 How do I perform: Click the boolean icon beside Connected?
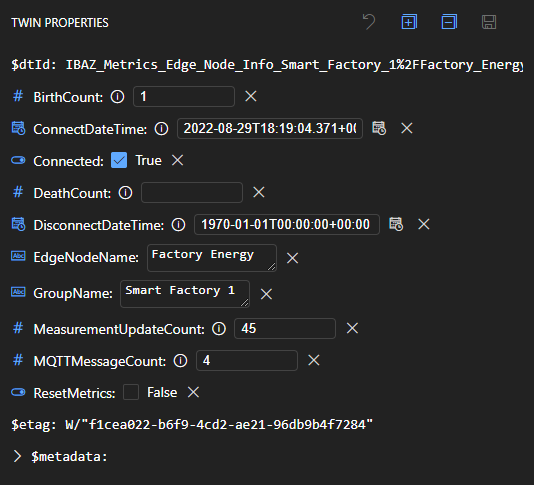pyautogui.click(x=18, y=160)
